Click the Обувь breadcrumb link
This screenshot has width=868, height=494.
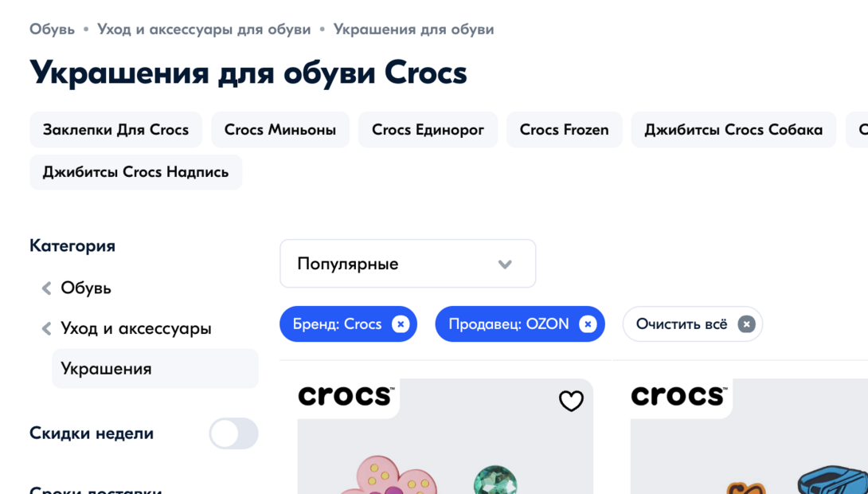click(52, 29)
